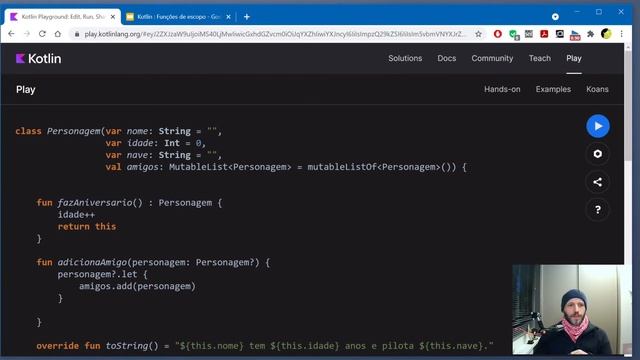Viewport: 640px width, 360px height.
Task: Reload the page
Action: 42,34
